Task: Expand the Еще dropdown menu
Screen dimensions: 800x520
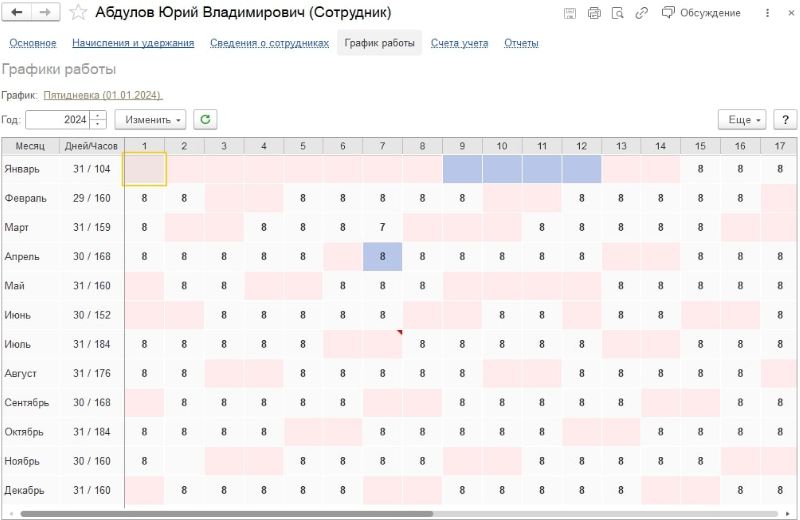Action: (x=742, y=119)
